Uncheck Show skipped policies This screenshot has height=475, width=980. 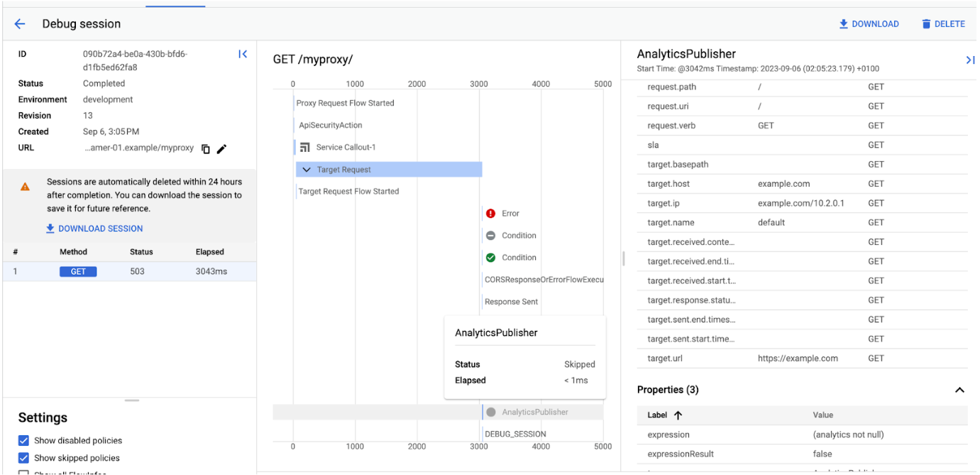[23, 458]
